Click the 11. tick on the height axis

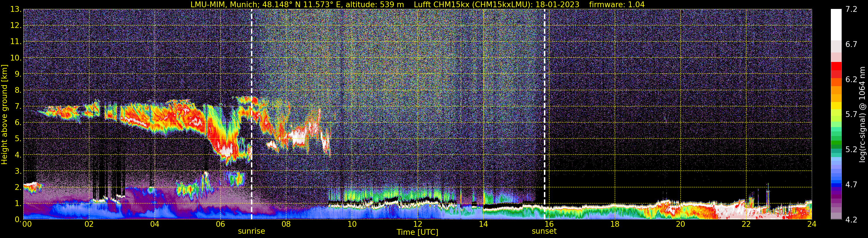[x=16, y=41]
